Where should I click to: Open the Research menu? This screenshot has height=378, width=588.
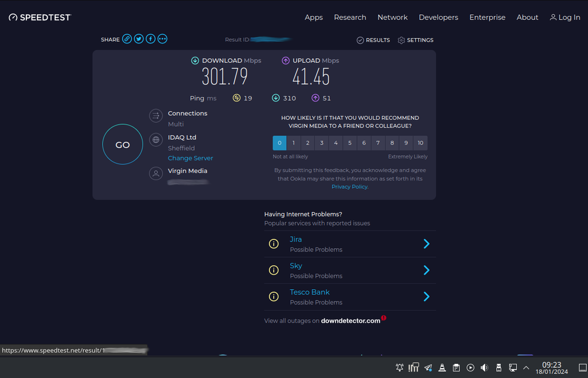pyautogui.click(x=350, y=17)
